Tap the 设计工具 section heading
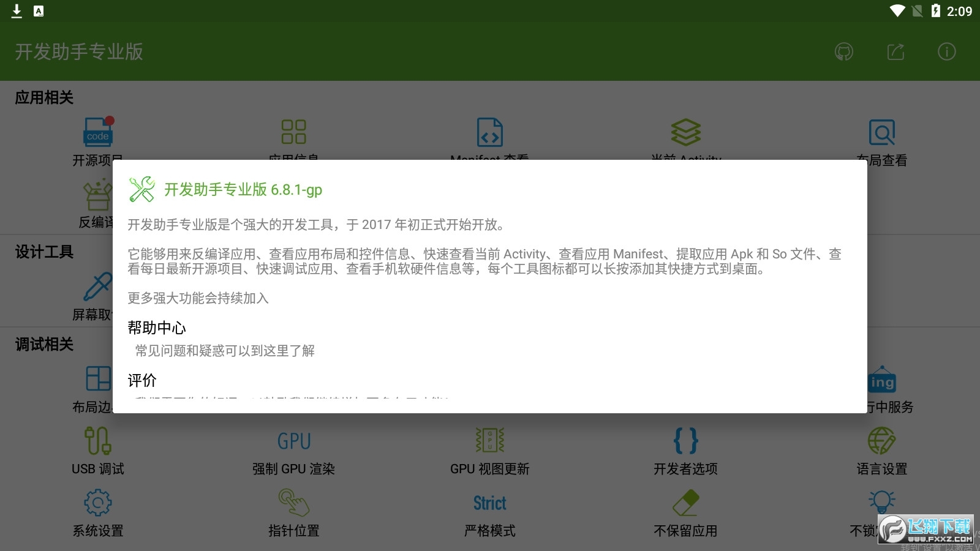This screenshot has height=551, width=980. pos(44,252)
